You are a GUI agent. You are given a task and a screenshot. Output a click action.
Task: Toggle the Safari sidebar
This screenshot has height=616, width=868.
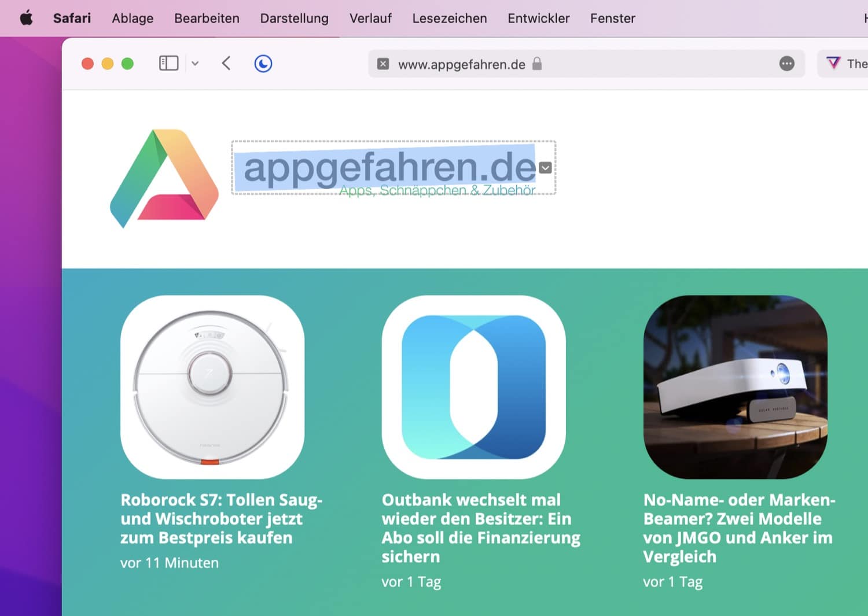click(168, 63)
